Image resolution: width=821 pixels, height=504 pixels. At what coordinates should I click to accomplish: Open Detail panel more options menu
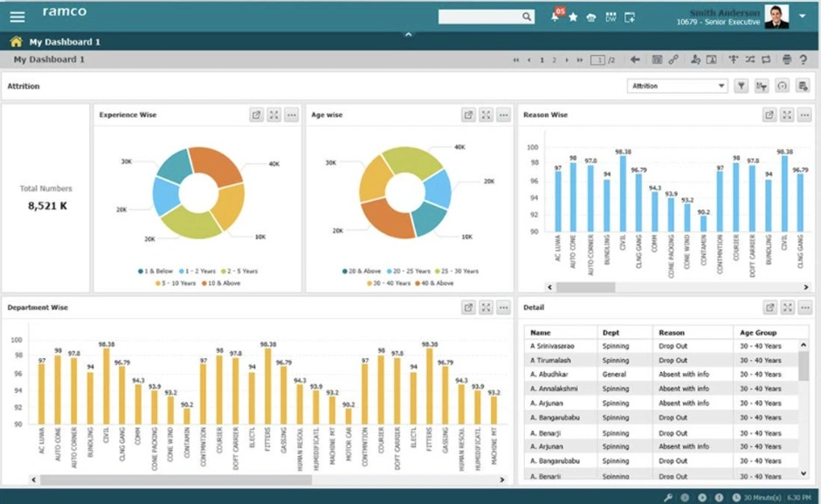805,307
